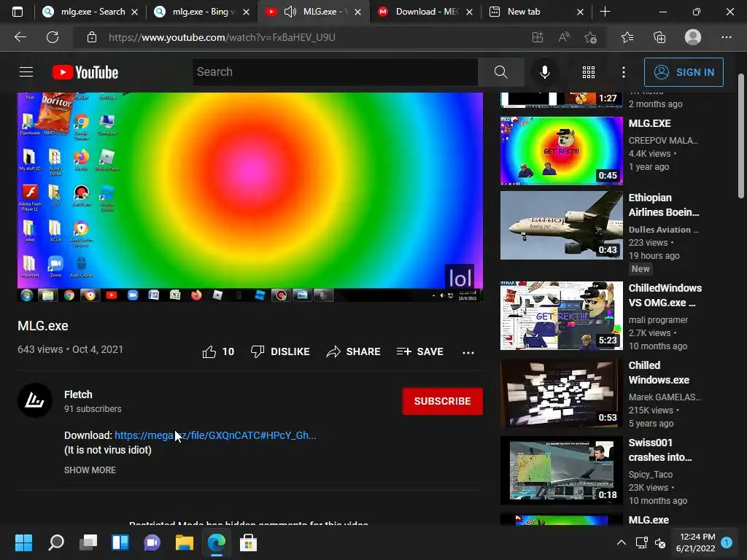The width and height of the screenshot is (747, 560).
Task: Click the page vertical scrollbar
Action: pyautogui.click(x=741, y=136)
